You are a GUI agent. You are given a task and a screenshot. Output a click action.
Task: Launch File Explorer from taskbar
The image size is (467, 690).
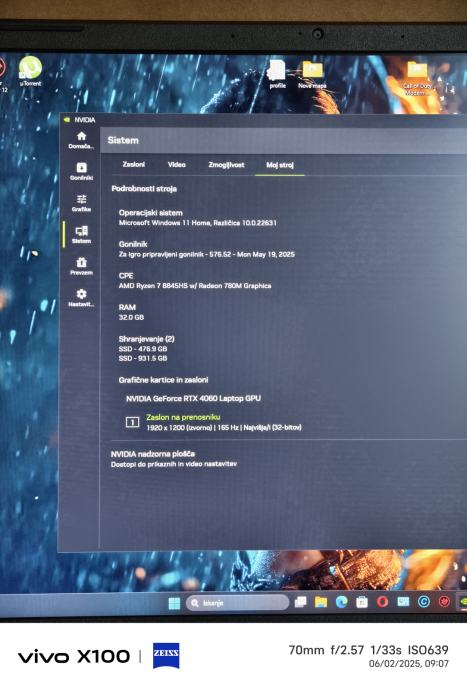point(321,602)
